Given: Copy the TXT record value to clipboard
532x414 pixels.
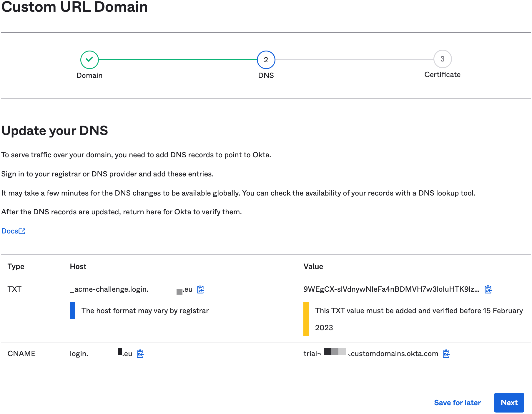Looking at the screenshot, I should [488, 289].
